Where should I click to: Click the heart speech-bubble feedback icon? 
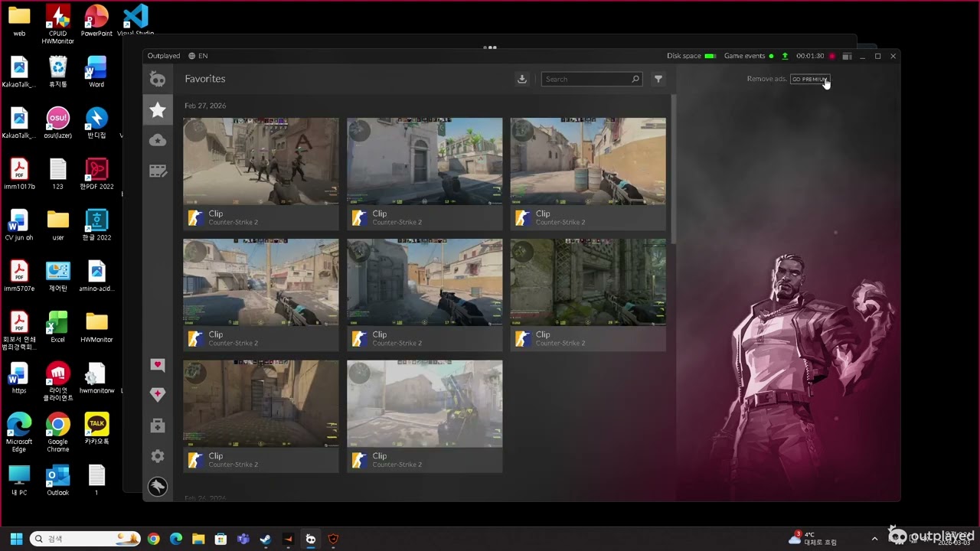158,365
